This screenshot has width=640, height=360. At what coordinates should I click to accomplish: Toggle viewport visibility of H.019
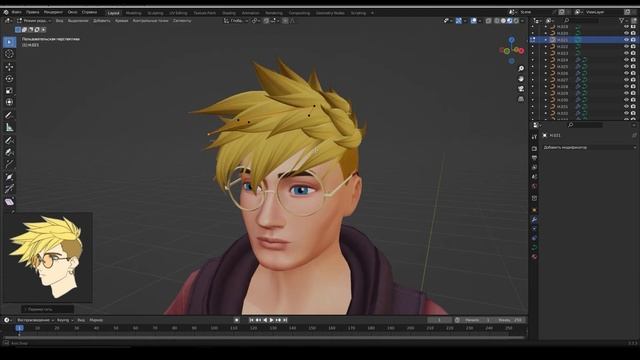[626, 27]
